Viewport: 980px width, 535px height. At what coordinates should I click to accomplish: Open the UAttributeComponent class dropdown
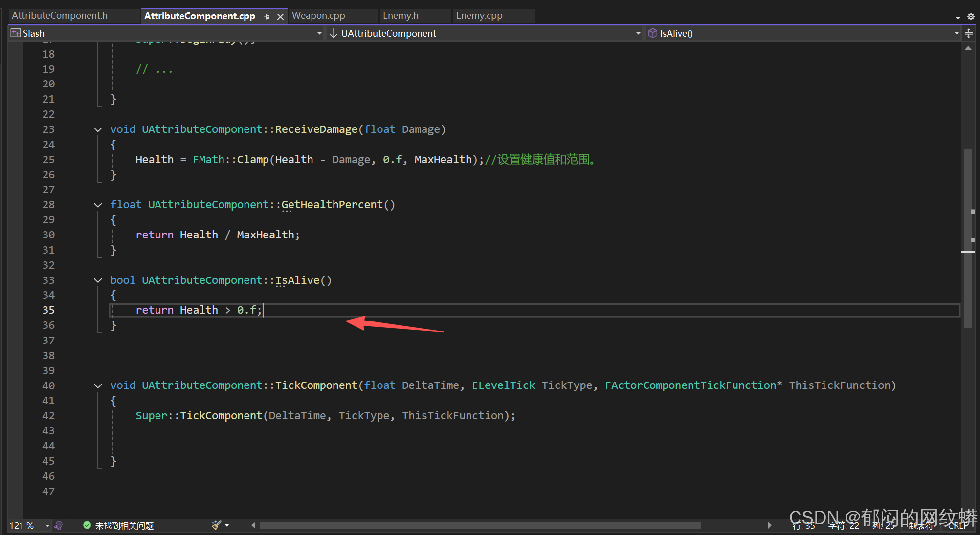(638, 33)
